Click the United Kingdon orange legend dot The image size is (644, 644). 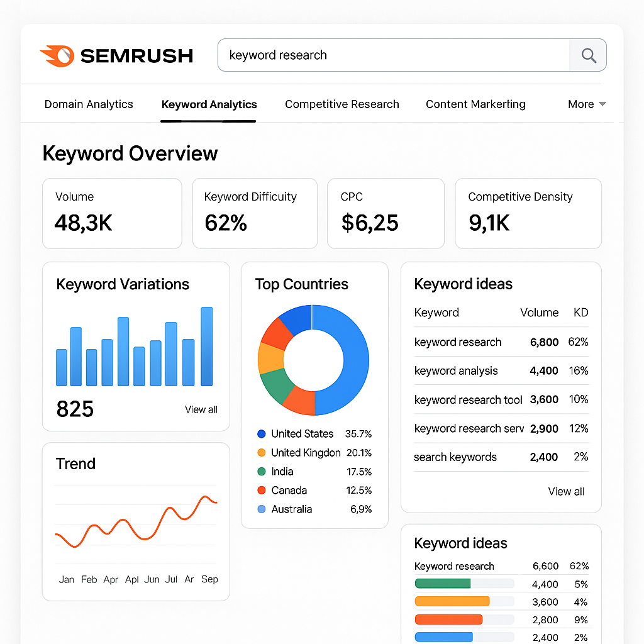coord(261,453)
